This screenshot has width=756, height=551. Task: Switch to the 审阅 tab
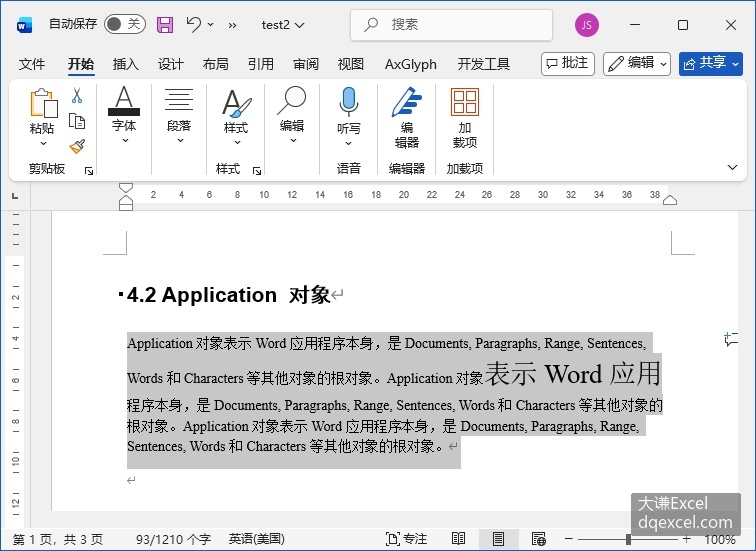click(306, 64)
